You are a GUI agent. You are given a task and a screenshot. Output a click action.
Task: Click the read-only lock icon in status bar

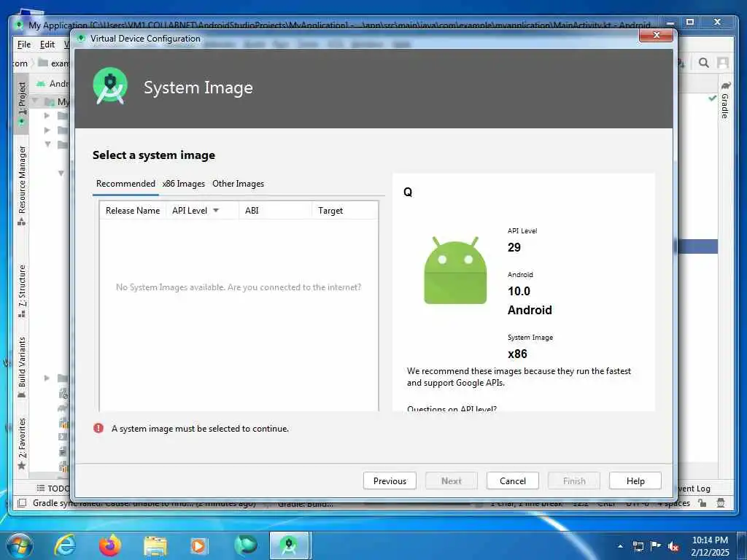click(703, 503)
